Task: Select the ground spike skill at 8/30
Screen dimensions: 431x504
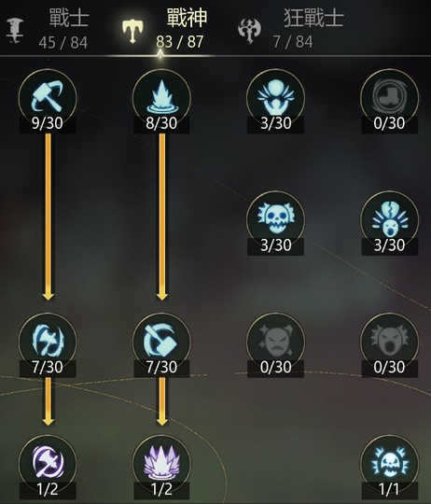Action: point(161,98)
